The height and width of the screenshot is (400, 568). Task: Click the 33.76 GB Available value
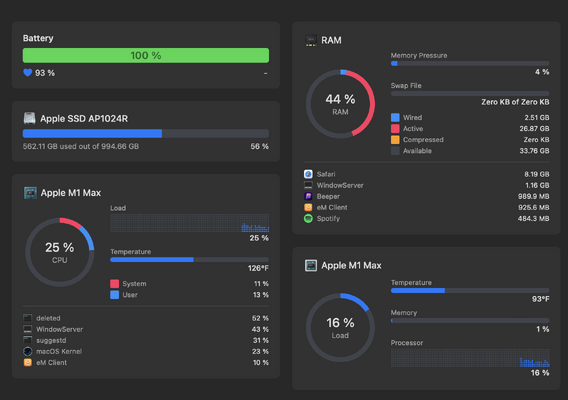[x=534, y=151]
